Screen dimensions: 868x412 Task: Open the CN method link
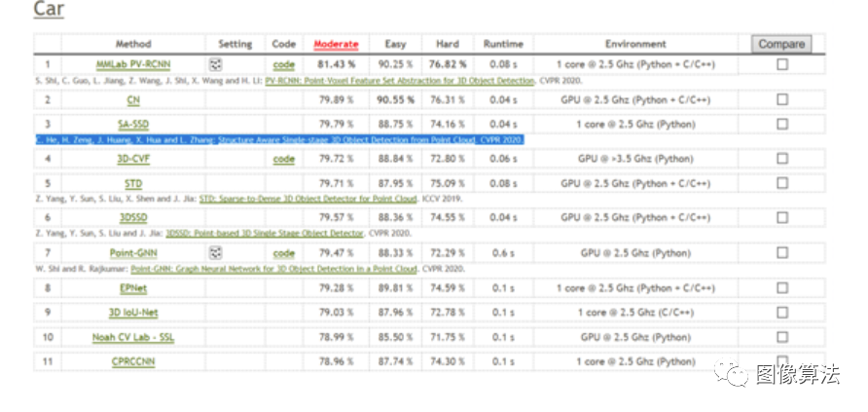133,99
